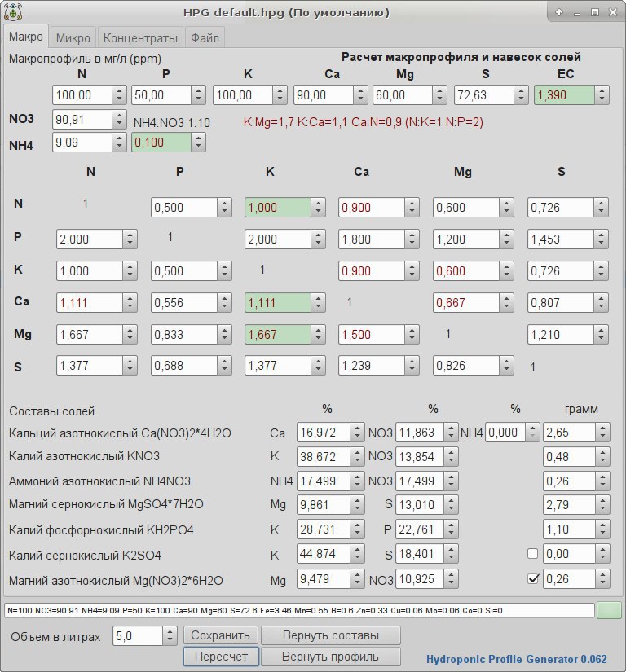Image resolution: width=626 pixels, height=672 pixels.
Task: Click the Mg profile spinner arrows
Action: (440, 94)
